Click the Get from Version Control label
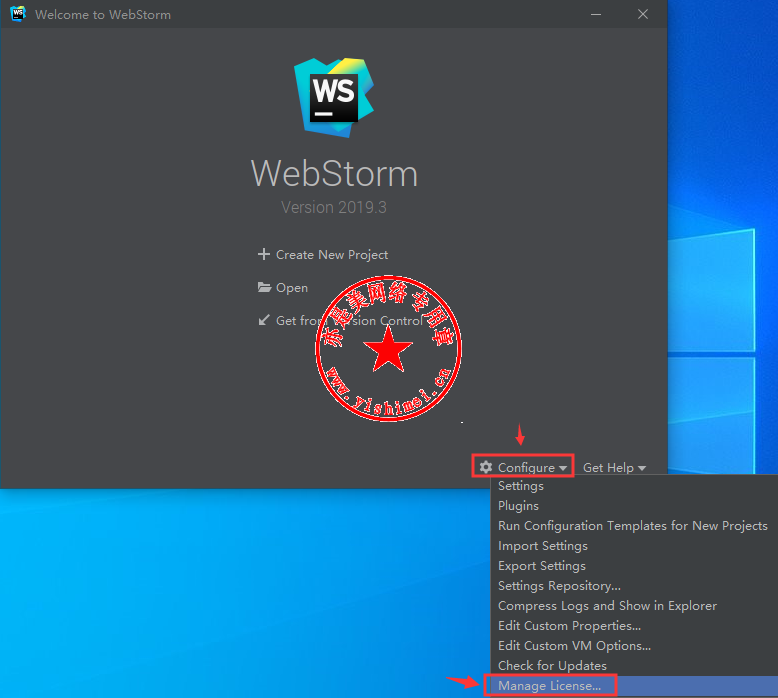The height and width of the screenshot is (698, 778). [349, 320]
